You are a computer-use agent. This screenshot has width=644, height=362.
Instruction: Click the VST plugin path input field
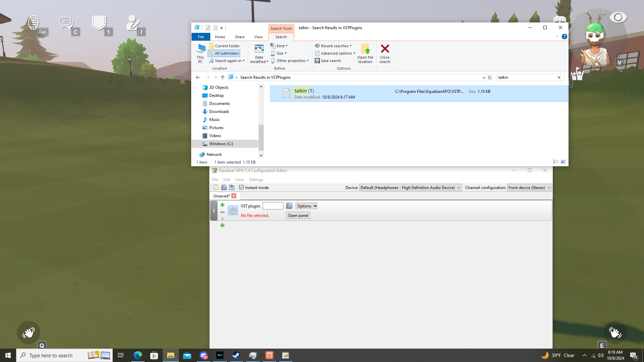[273, 206]
